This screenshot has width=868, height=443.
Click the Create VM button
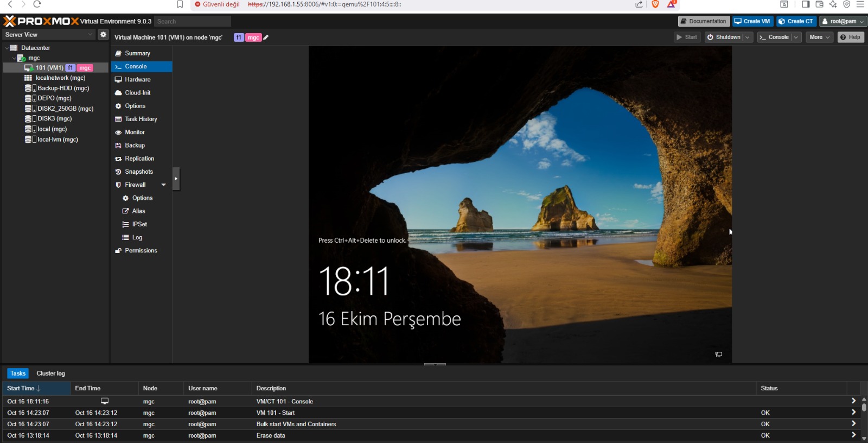click(752, 21)
